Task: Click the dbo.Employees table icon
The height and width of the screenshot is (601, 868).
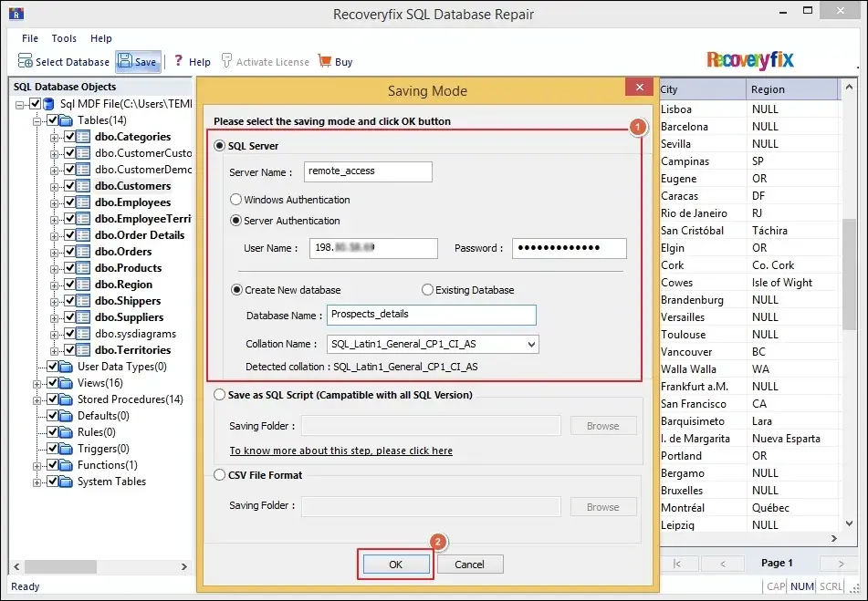Action: click(83, 202)
